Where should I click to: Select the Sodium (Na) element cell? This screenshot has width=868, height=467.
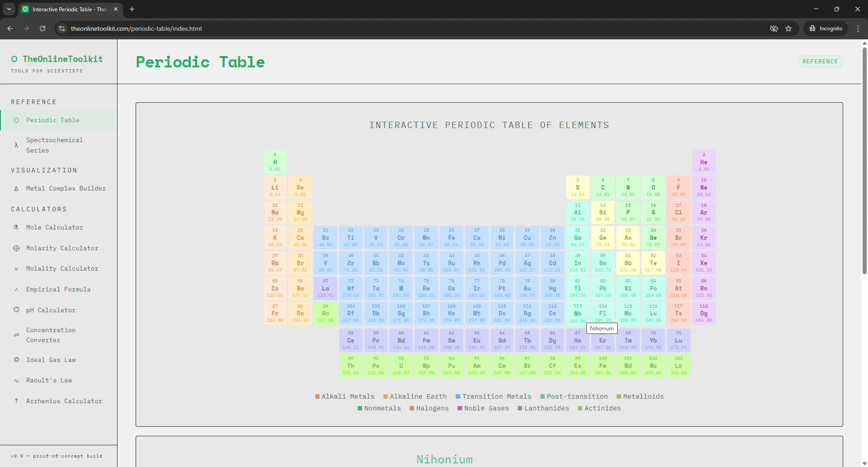pos(275,212)
